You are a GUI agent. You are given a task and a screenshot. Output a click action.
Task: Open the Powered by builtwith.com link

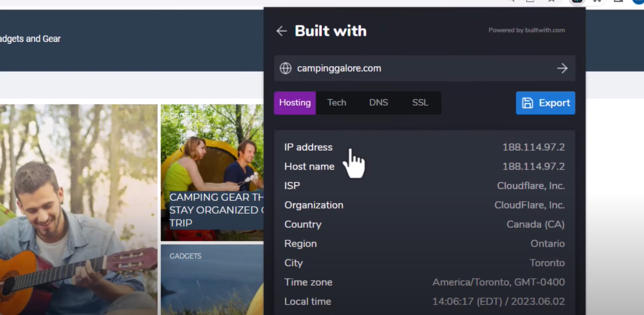tap(526, 30)
